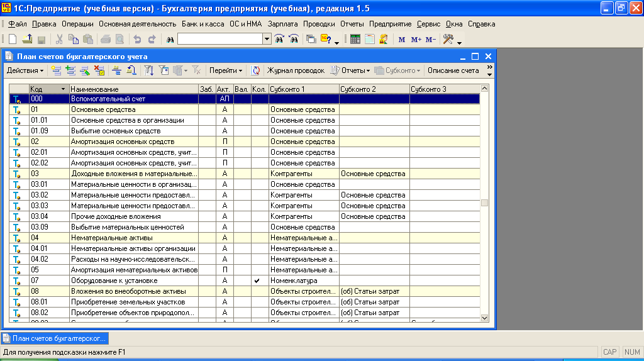Open the 1C help question-mark icon
This screenshot has width=644, height=361.
coord(326,39)
